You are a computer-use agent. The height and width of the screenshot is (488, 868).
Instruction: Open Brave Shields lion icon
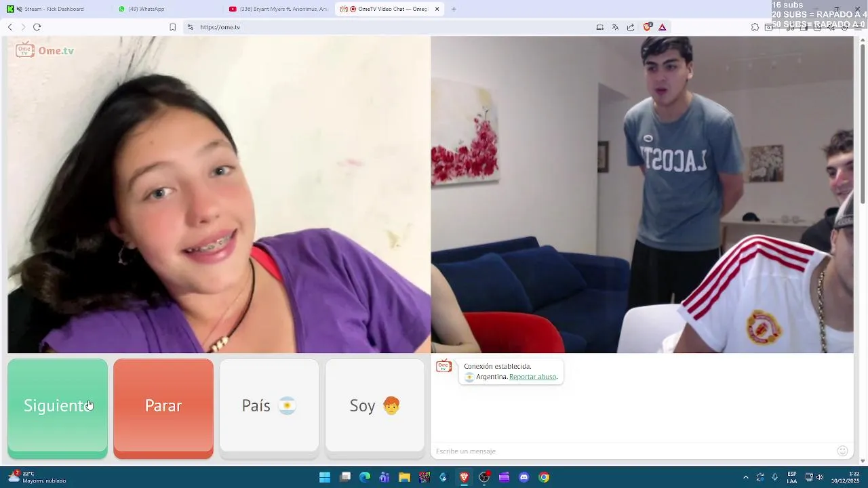[x=648, y=27]
